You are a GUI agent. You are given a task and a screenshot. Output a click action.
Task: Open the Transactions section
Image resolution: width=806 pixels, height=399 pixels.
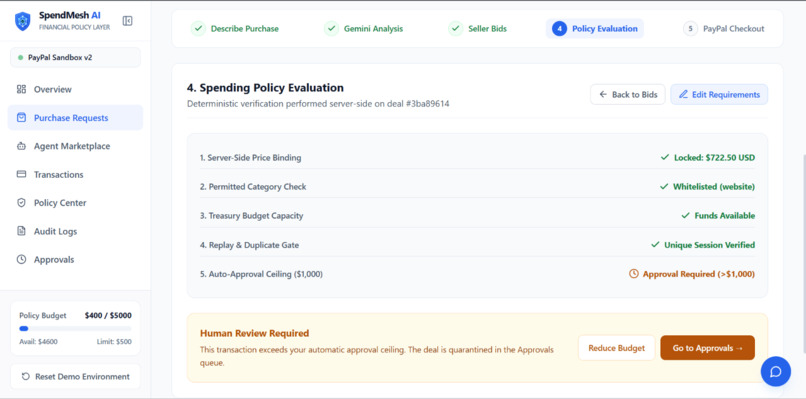point(75,174)
